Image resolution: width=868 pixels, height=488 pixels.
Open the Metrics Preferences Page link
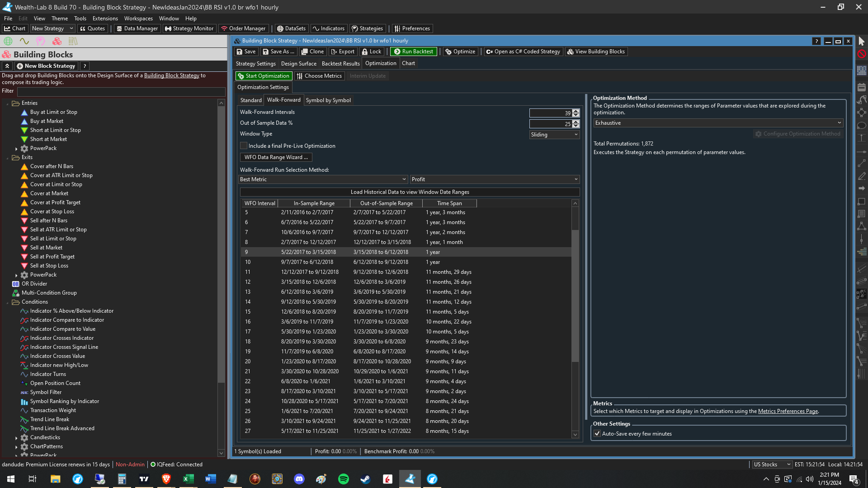(788, 411)
